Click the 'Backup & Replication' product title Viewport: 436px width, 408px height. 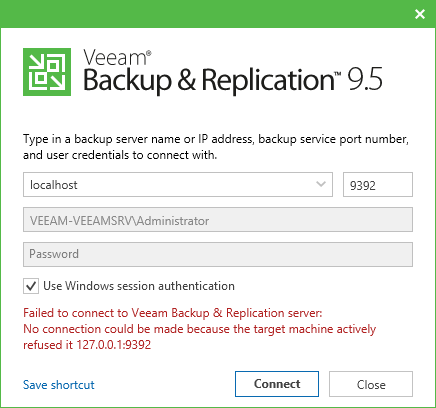click(x=209, y=80)
